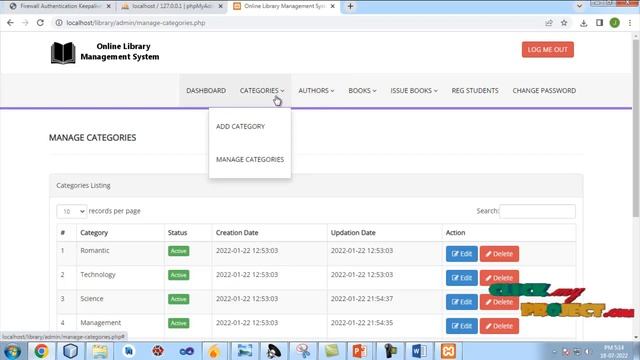Click the Active badge in Science row
The image size is (640, 360).
pos(178,299)
